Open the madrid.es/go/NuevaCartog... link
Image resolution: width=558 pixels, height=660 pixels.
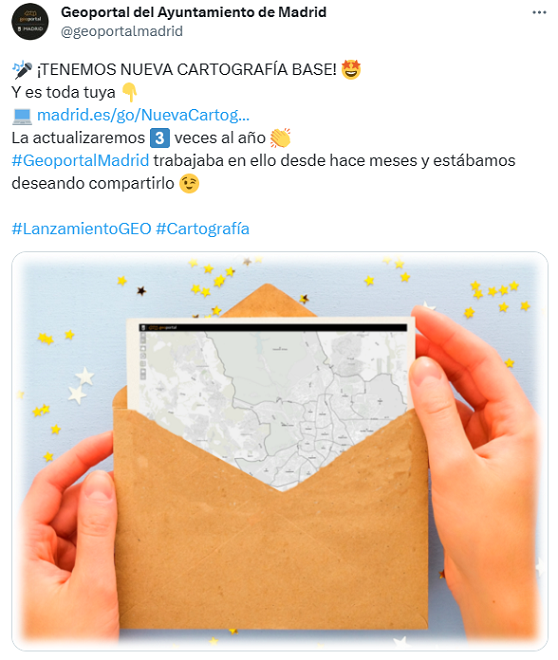(x=143, y=115)
